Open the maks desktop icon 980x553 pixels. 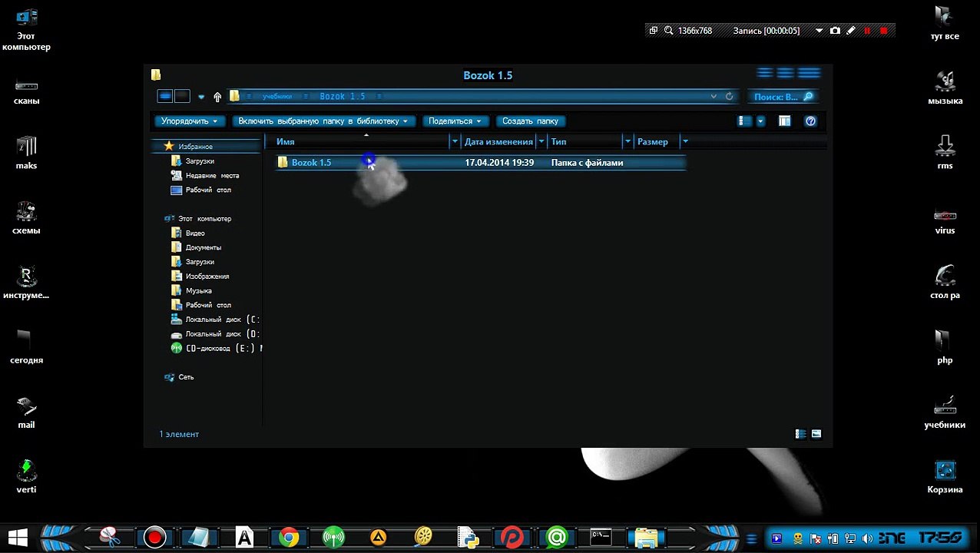coord(26,153)
